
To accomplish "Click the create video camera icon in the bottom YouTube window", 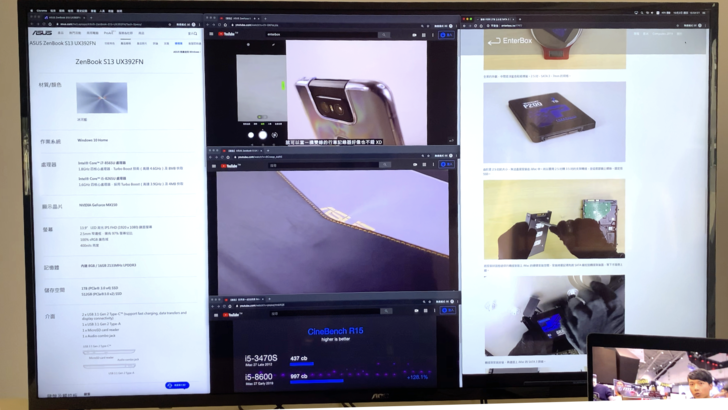I will 416,311.
